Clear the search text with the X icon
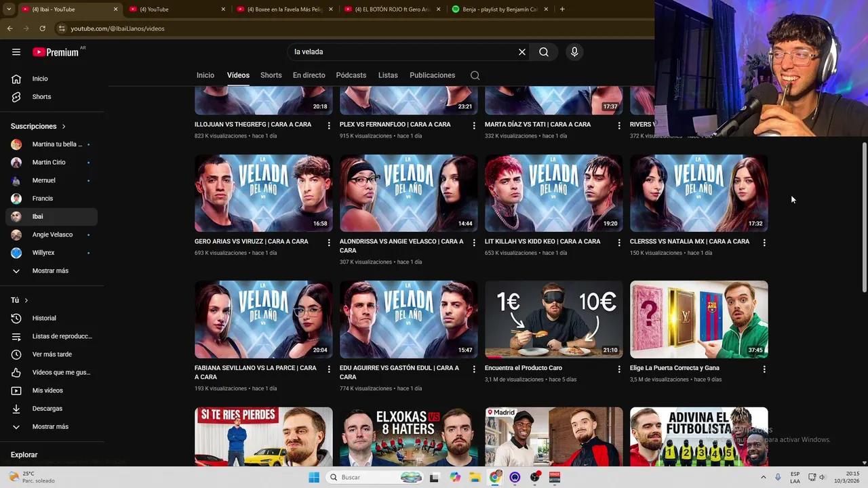 coord(522,52)
